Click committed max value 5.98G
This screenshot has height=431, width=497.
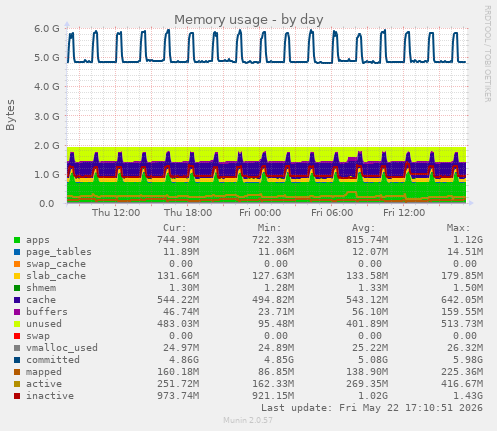click(468, 360)
